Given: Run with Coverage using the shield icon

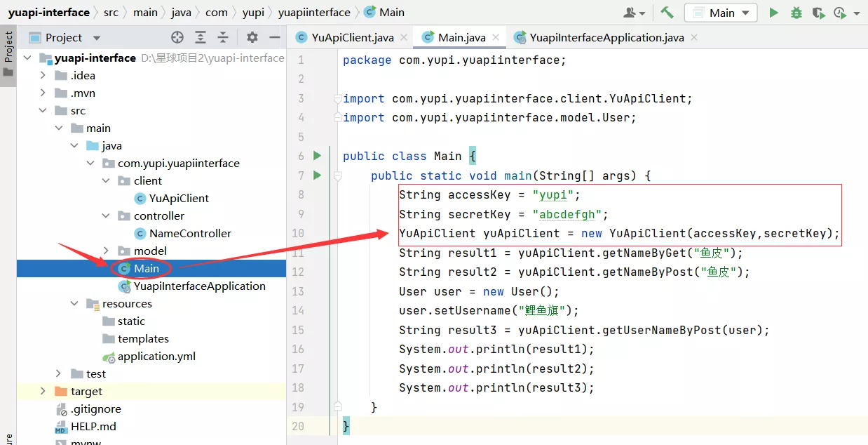Looking at the screenshot, I should tap(818, 13).
